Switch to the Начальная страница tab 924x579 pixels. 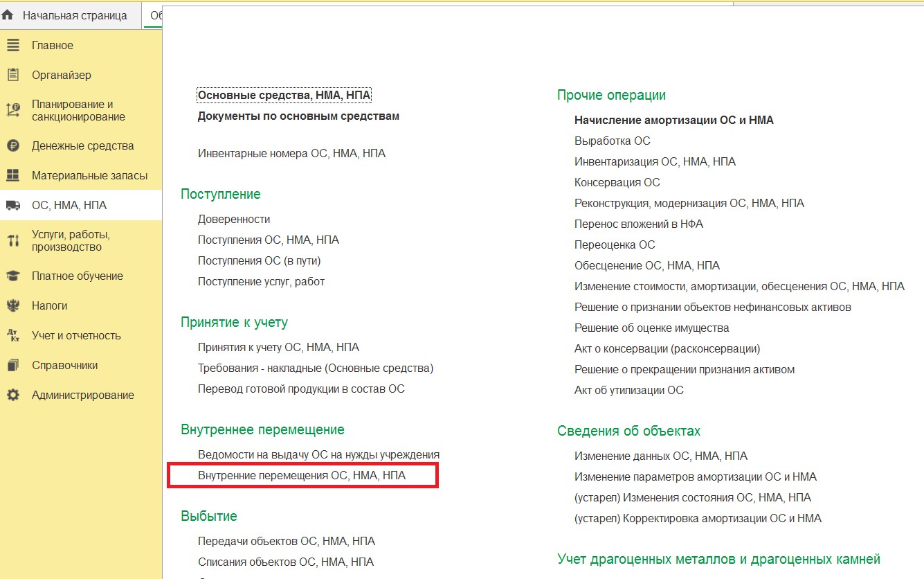pos(75,15)
